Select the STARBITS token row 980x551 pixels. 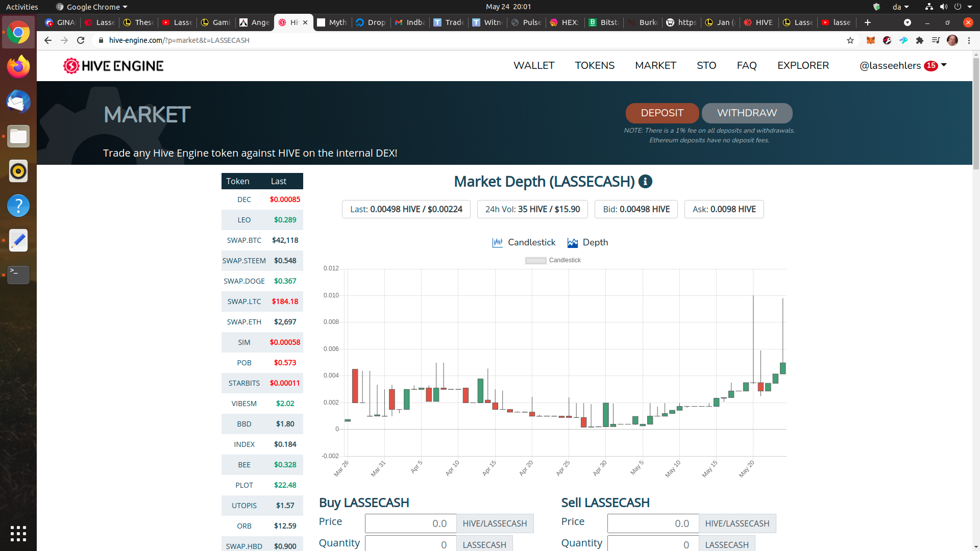pyautogui.click(x=262, y=383)
